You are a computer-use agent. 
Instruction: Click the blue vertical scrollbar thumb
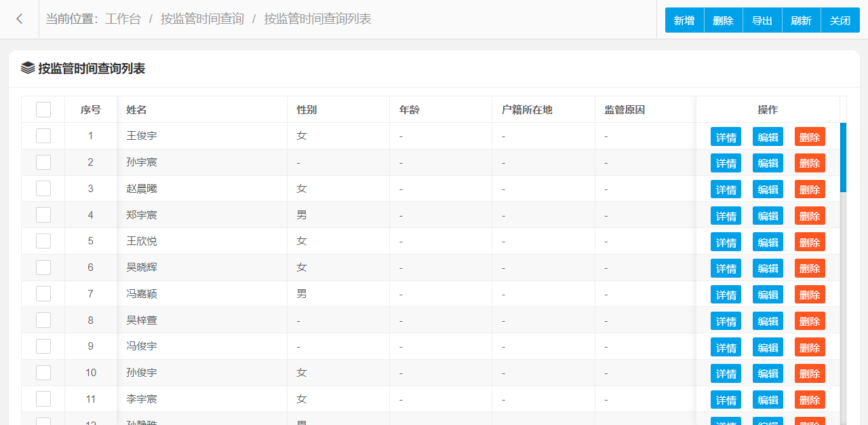point(843,158)
